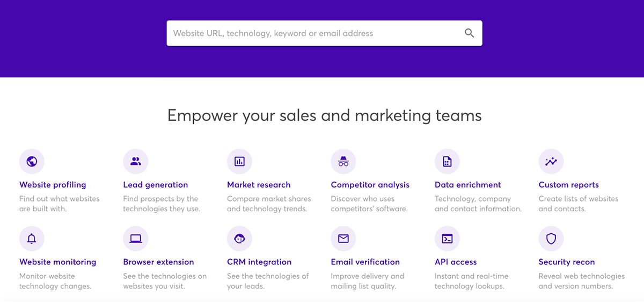
Task: Select the Lead generation people icon
Action: click(136, 162)
